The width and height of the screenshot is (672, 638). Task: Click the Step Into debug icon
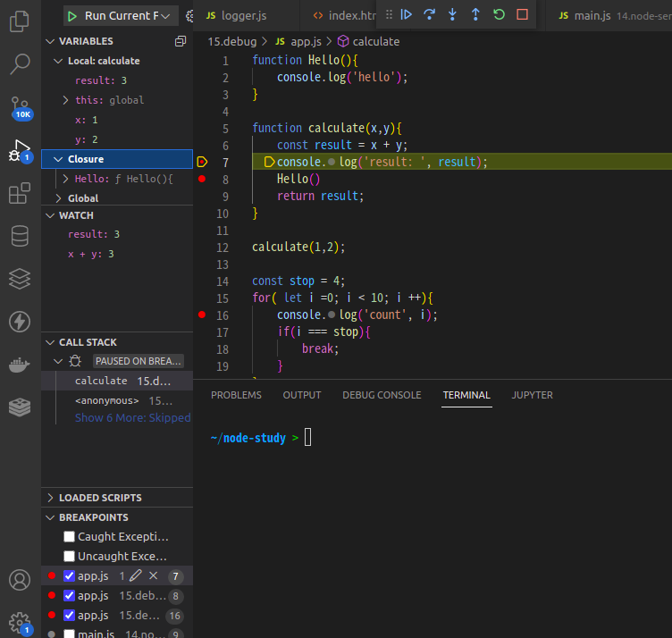tap(452, 15)
